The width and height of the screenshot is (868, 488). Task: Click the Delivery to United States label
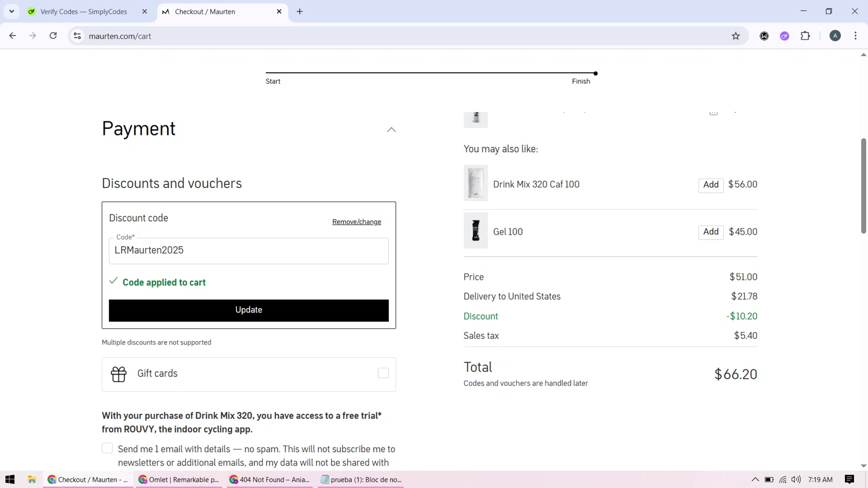tap(512, 297)
